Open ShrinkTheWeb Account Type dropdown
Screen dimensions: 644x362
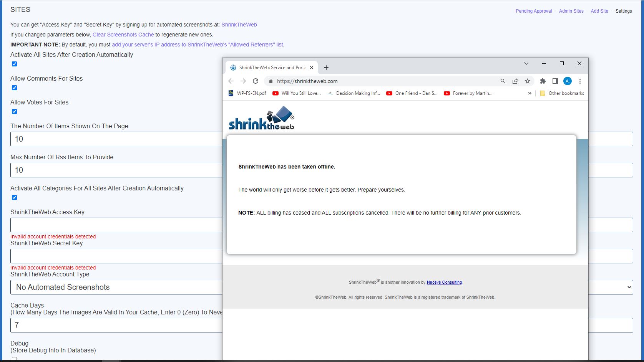[115, 287]
